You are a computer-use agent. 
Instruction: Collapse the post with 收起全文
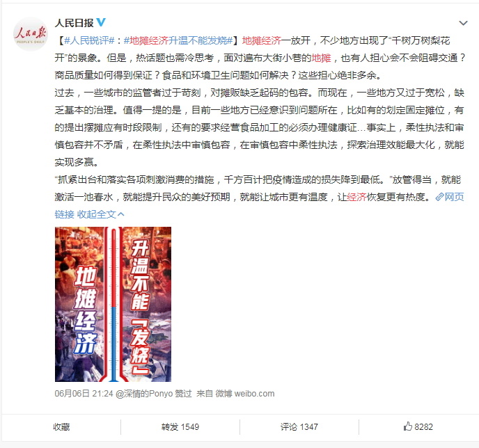click(x=97, y=214)
